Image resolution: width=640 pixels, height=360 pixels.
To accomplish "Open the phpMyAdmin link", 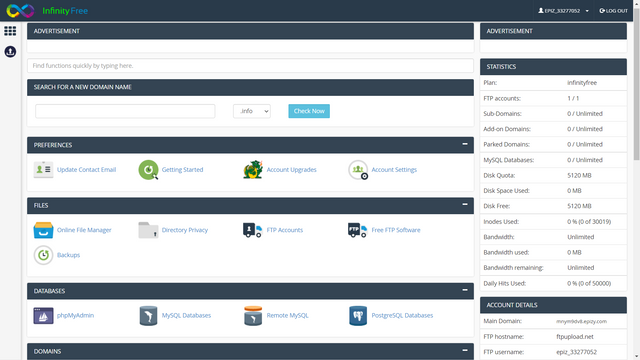I will tap(76, 315).
